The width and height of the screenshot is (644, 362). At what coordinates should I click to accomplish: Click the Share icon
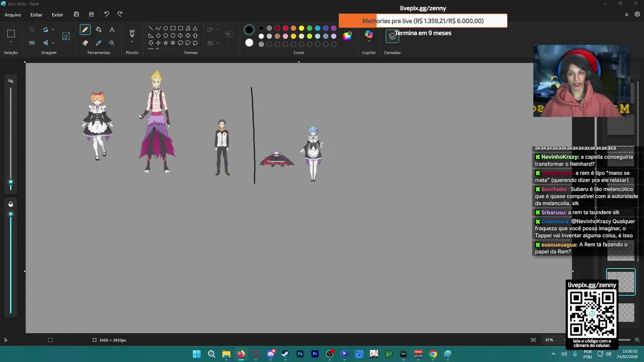[92, 15]
